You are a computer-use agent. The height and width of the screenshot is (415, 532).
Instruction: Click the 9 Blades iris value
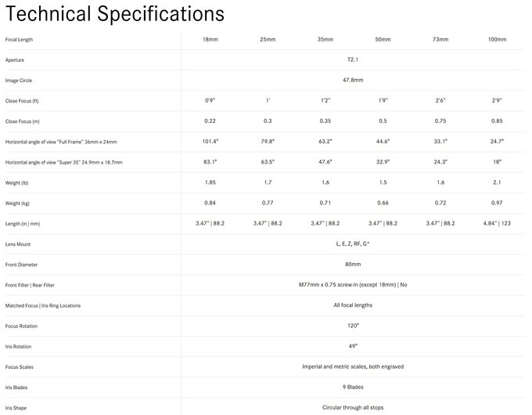(x=353, y=387)
